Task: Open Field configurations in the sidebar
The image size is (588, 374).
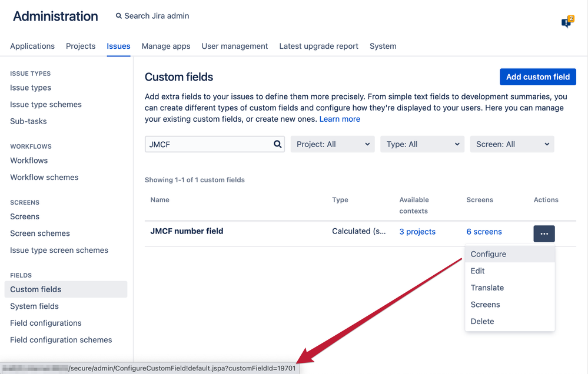Action: (46, 323)
